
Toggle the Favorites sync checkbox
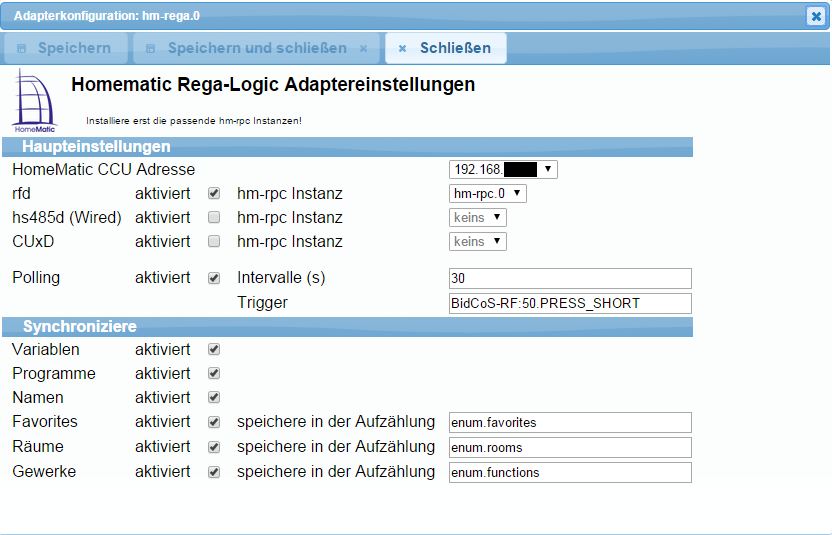[214, 422]
